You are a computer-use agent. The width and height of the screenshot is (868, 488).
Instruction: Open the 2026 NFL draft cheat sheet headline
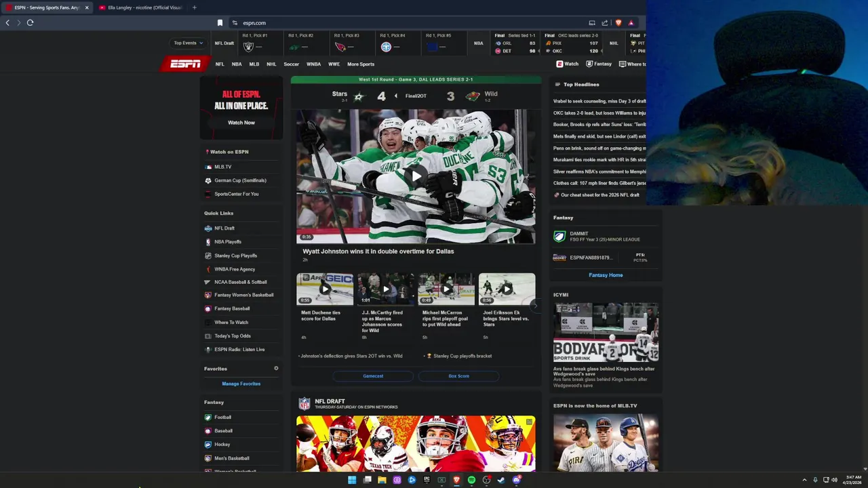600,195
